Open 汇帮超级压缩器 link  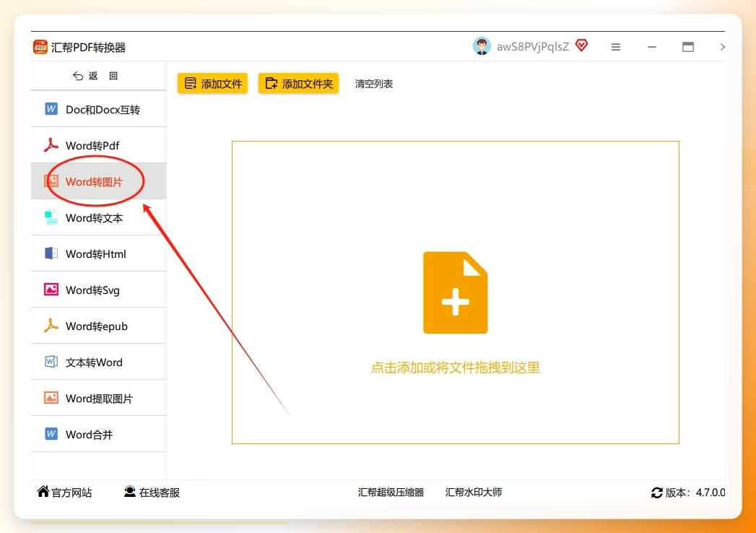tap(391, 492)
